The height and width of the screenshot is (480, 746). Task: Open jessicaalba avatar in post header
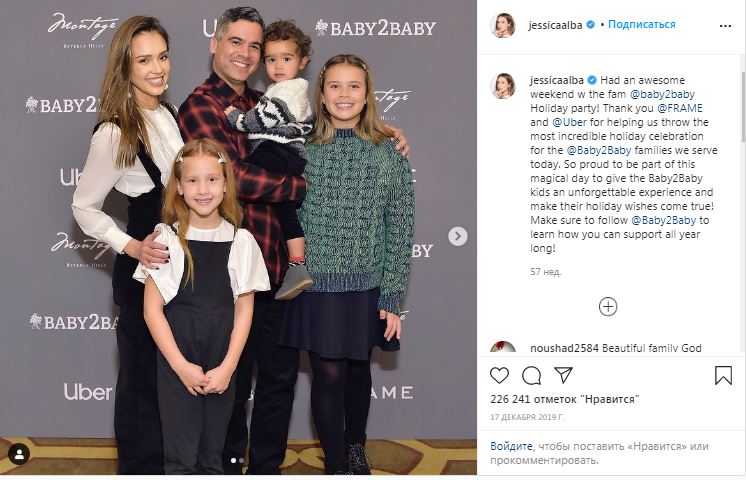click(502, 25)
